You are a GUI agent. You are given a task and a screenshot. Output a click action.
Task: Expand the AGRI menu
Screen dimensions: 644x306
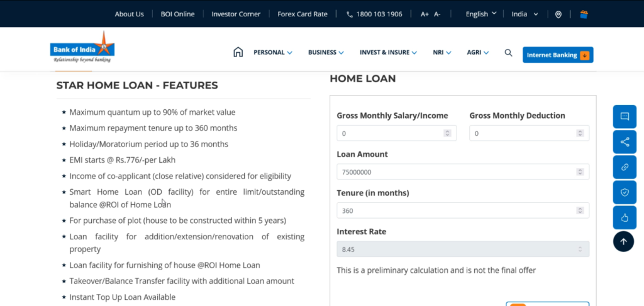click(478, 53)
